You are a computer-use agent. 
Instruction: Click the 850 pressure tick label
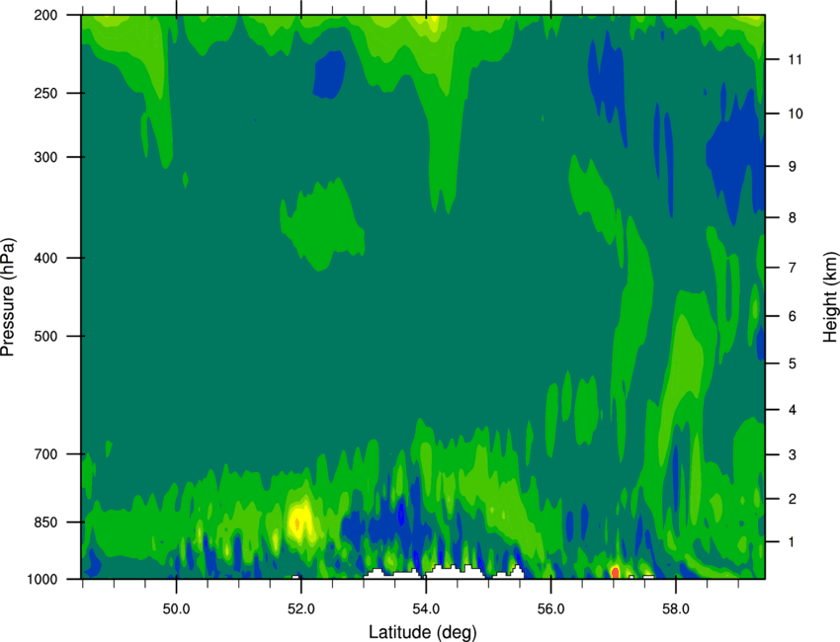tap(45, 522)
